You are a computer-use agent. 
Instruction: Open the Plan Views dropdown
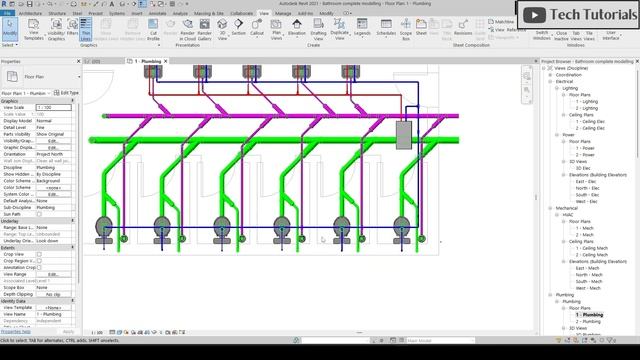point(276,29)
